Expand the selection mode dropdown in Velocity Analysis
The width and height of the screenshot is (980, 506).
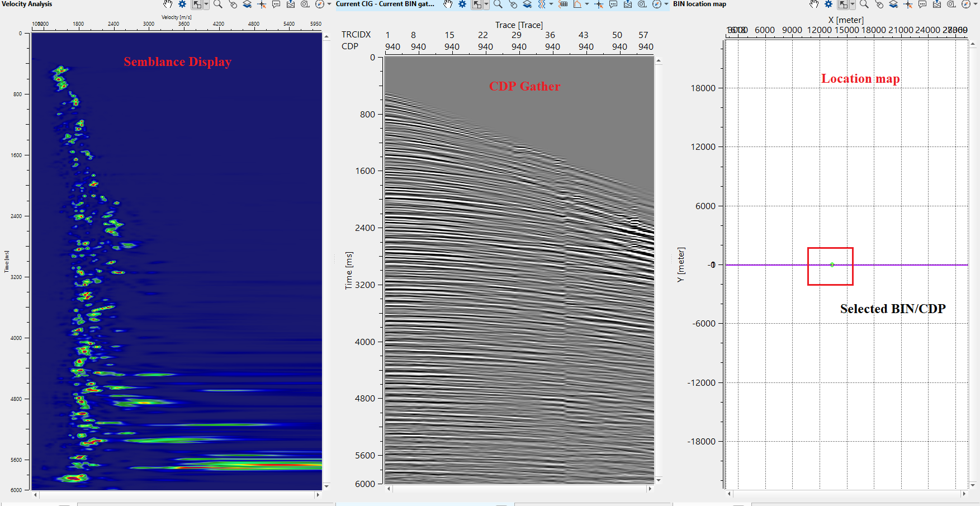(x=206, y=4)
